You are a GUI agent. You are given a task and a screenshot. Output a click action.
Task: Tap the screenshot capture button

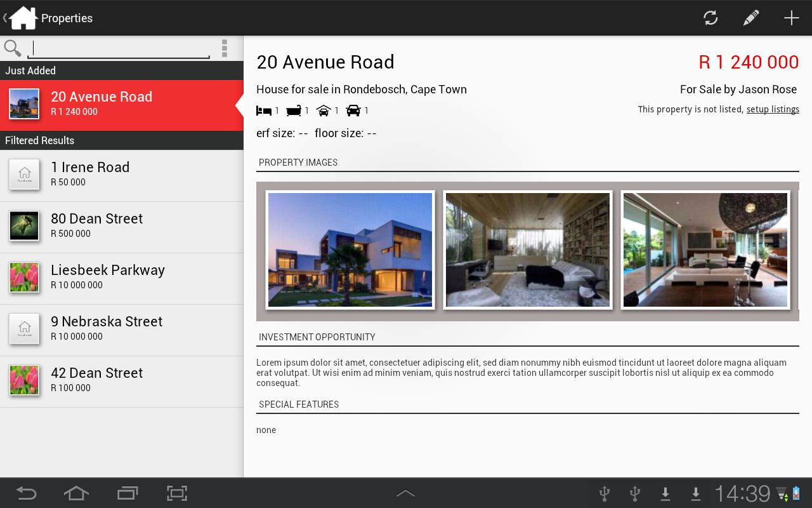[177, 493]
